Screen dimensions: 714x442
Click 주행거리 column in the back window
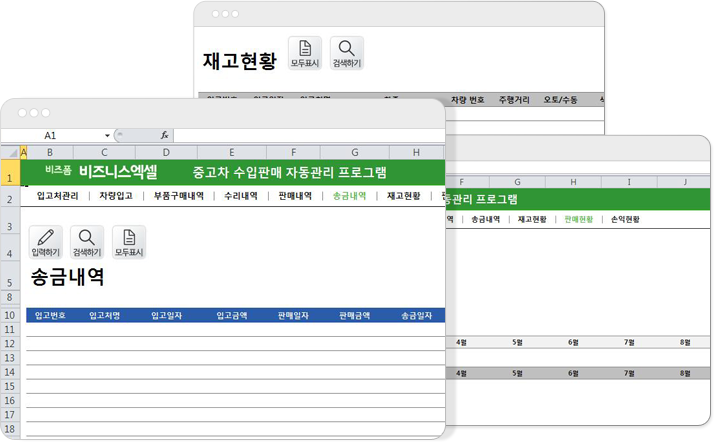tap(514, 100)
